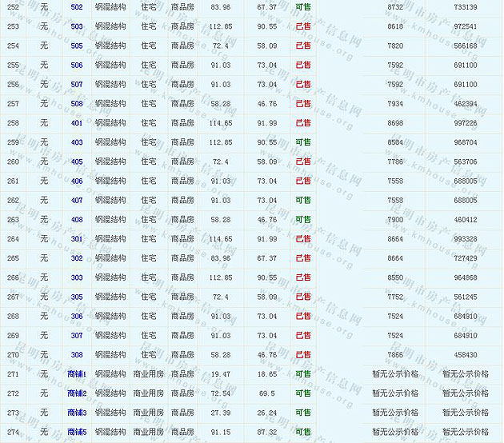Open unit 403 link

click(77, 142)
